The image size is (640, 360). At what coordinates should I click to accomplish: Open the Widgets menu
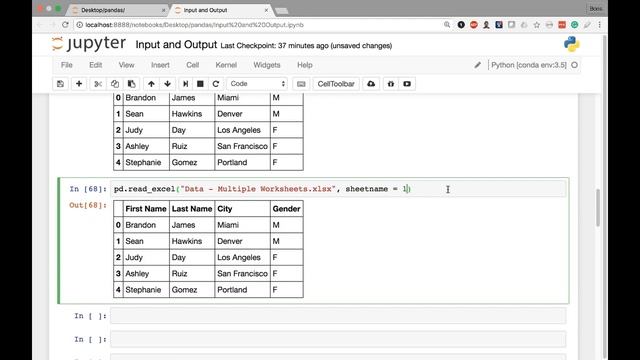pos(267,65)
